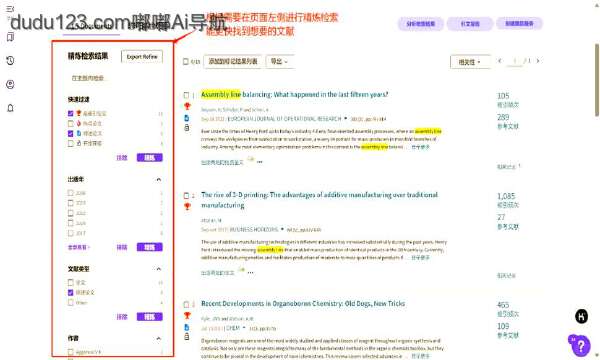Click the trophy icon beside result 2

pos(187,206)
